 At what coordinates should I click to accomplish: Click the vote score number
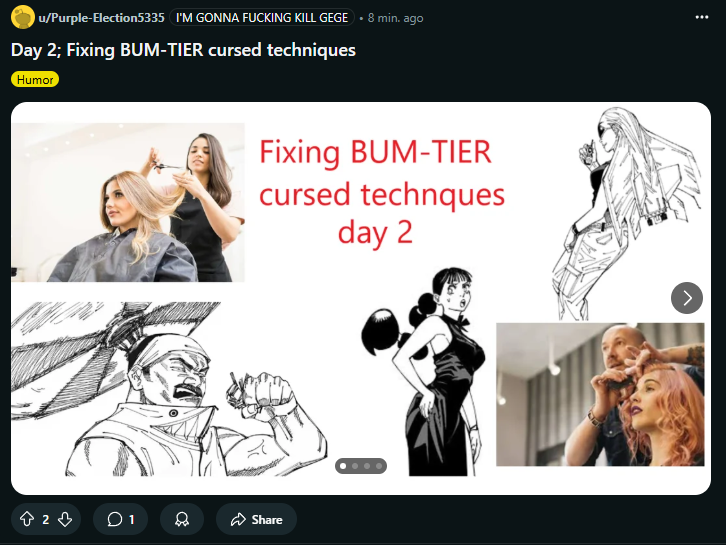(x=45, y=520)
